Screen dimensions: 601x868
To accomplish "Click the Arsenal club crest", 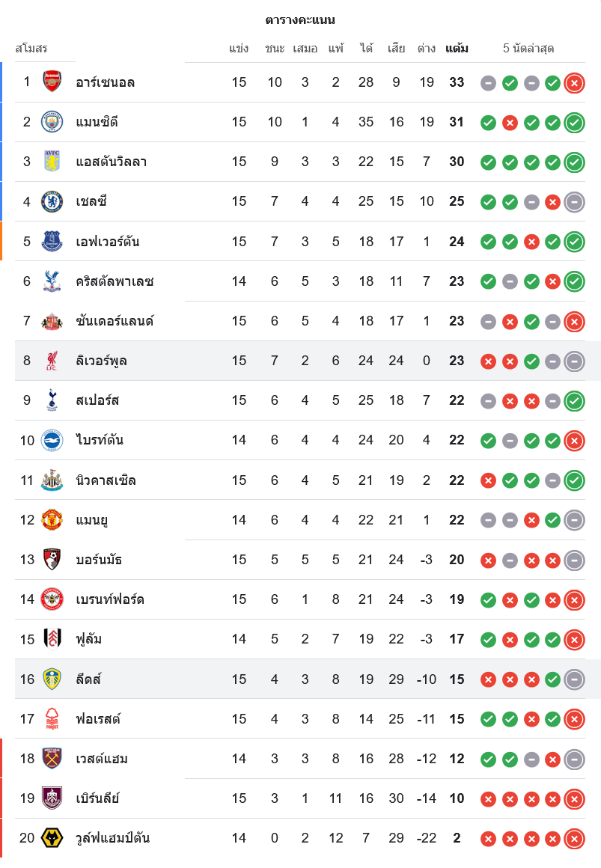I will coord(52,82).
